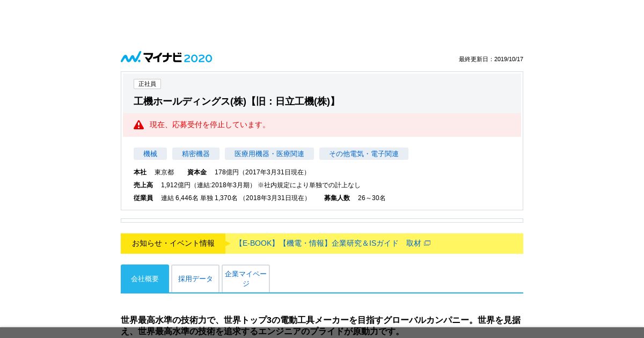
Task: Click the マイナビ2020 logo
Action: click(166, 57)
